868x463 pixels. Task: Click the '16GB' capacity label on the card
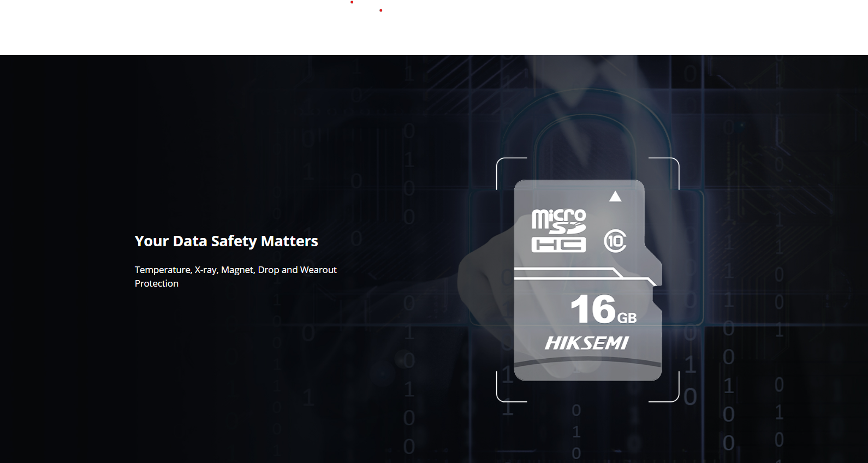click(603, 309)
